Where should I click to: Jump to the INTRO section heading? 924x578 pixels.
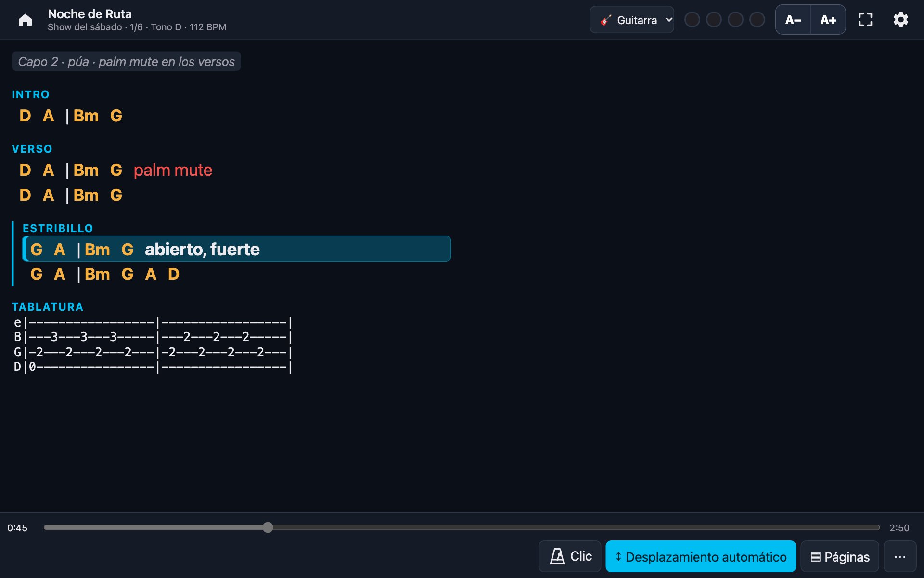[30, 94]
